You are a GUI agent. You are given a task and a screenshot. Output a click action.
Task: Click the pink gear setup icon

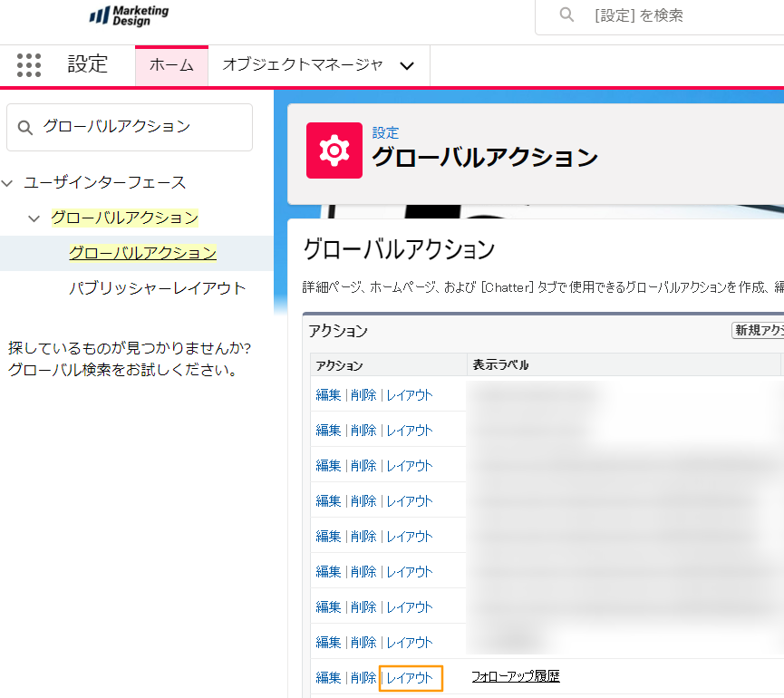point(334,150)
